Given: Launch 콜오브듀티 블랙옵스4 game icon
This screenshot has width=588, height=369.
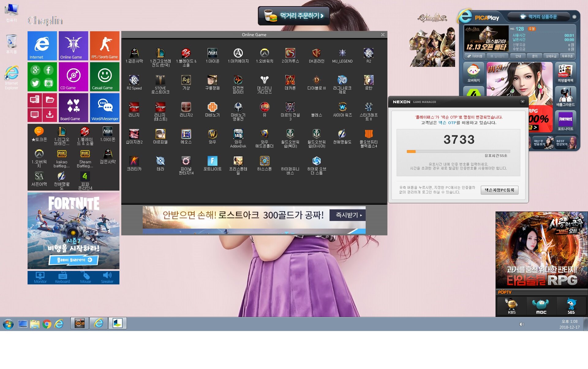Looking at the screenshot, I should click(x=368, y=138).
